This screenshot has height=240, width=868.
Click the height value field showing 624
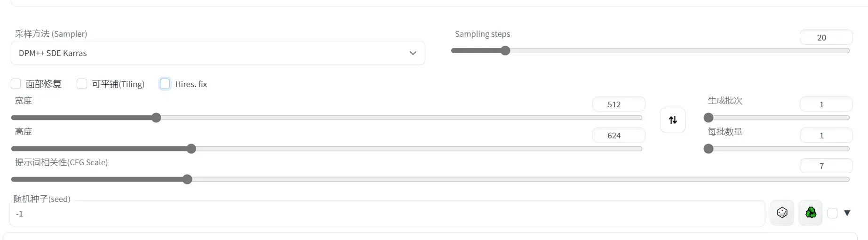618,136
